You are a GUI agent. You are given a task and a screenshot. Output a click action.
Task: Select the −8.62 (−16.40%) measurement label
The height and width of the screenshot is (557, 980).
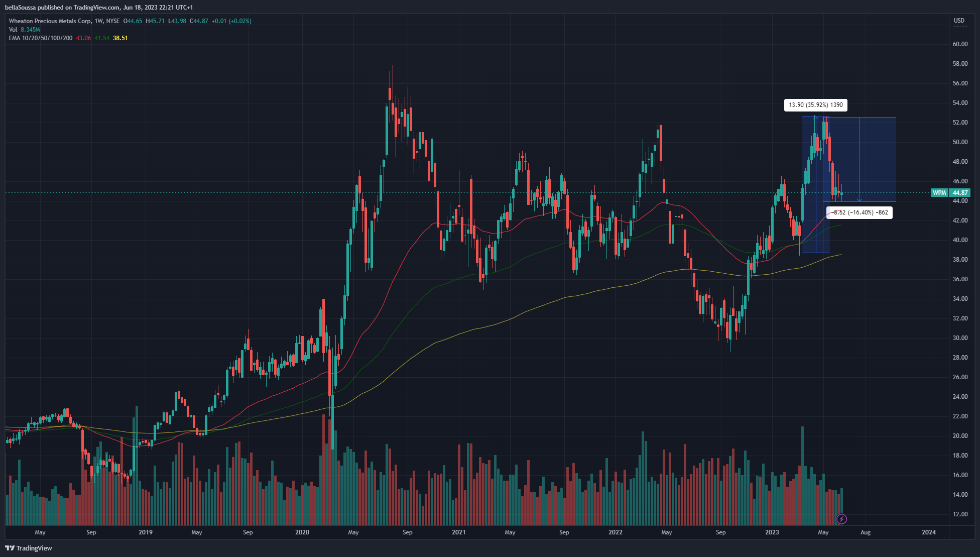pos(860,212)
